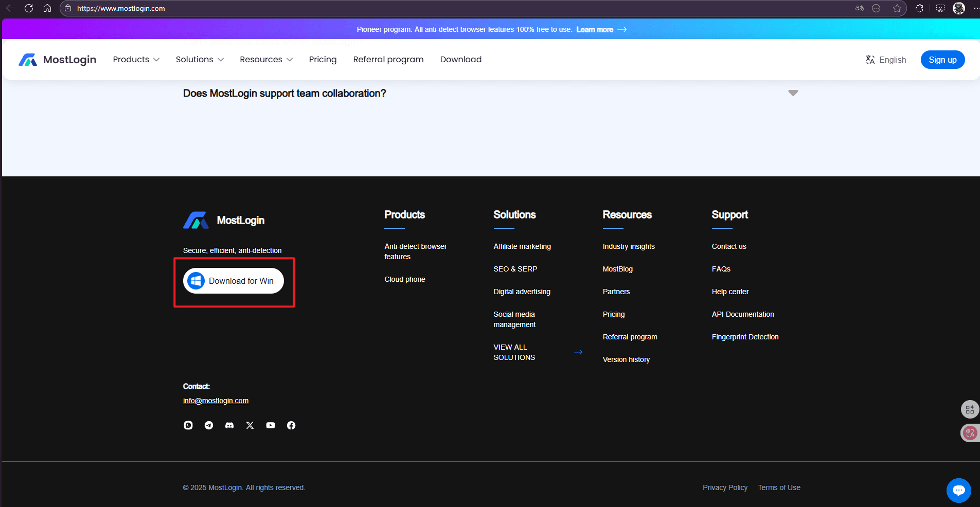Click the Facebook icon in footer

pyautogui.click(x=291, y=425)
